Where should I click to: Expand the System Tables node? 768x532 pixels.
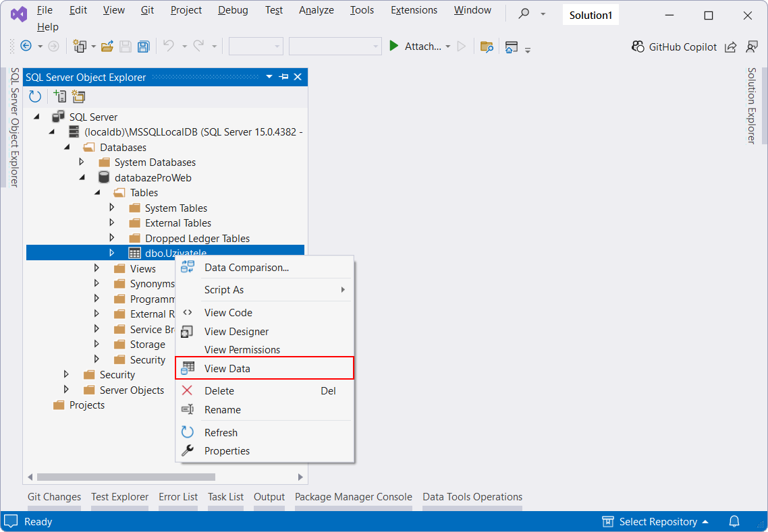click(113, 208)
